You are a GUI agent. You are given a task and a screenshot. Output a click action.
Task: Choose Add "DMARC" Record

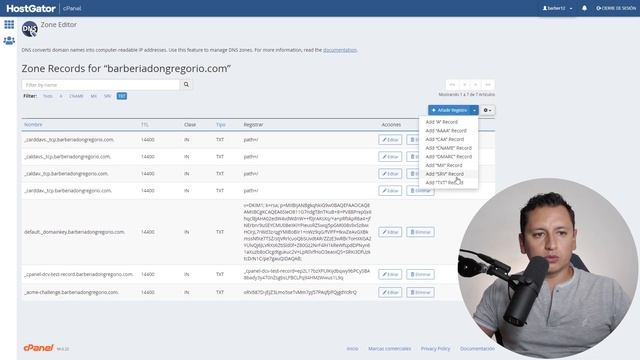(x=448, y=157)
